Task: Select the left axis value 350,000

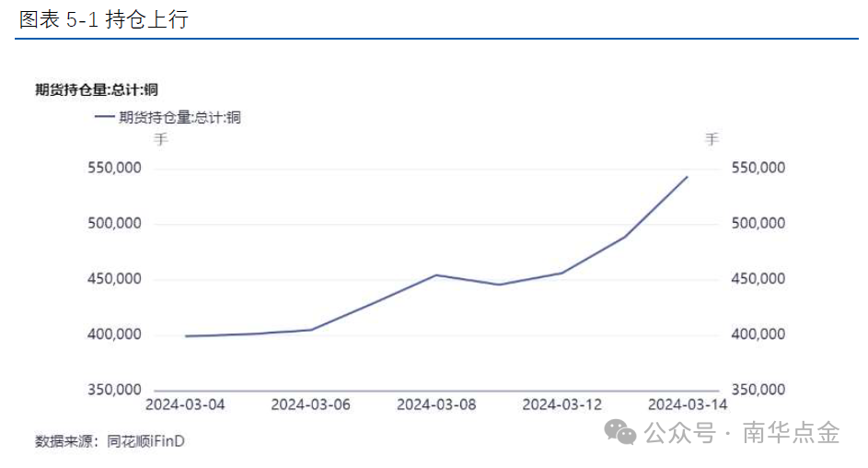Action: coord(114,390)
